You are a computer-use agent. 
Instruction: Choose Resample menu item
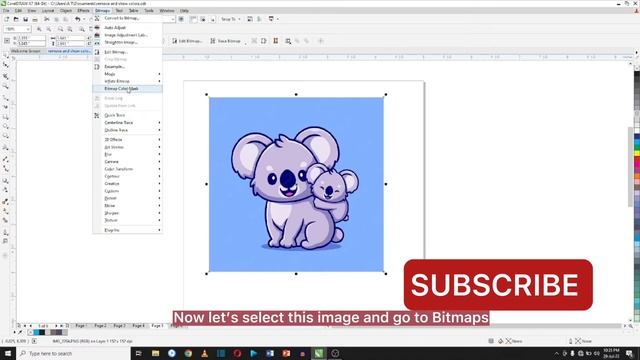(128, 67)
